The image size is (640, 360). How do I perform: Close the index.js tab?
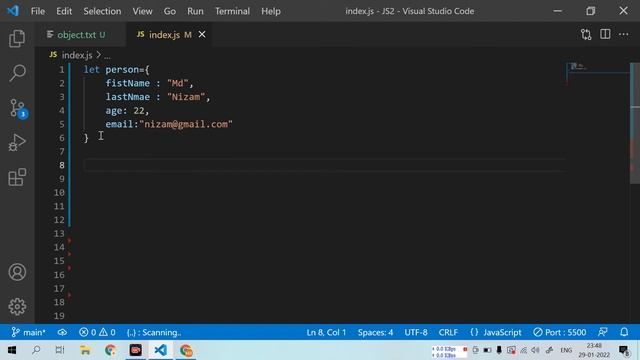[x=202, y=35]
